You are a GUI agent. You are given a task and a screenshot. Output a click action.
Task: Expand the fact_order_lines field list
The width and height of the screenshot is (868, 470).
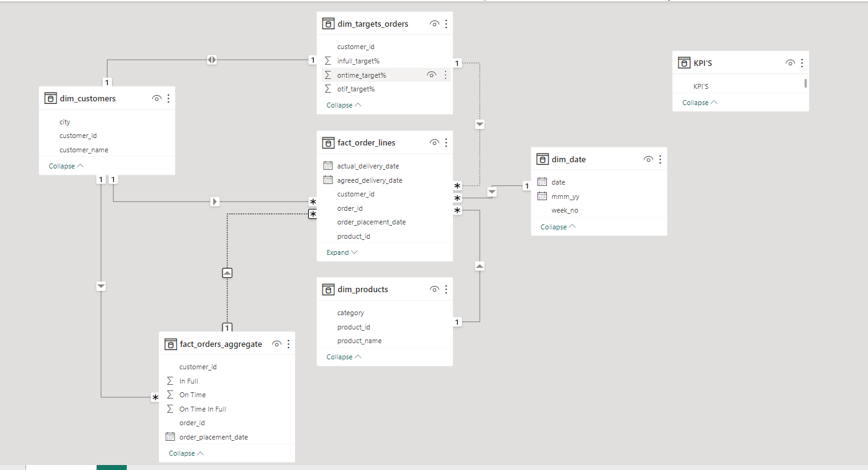340,252
